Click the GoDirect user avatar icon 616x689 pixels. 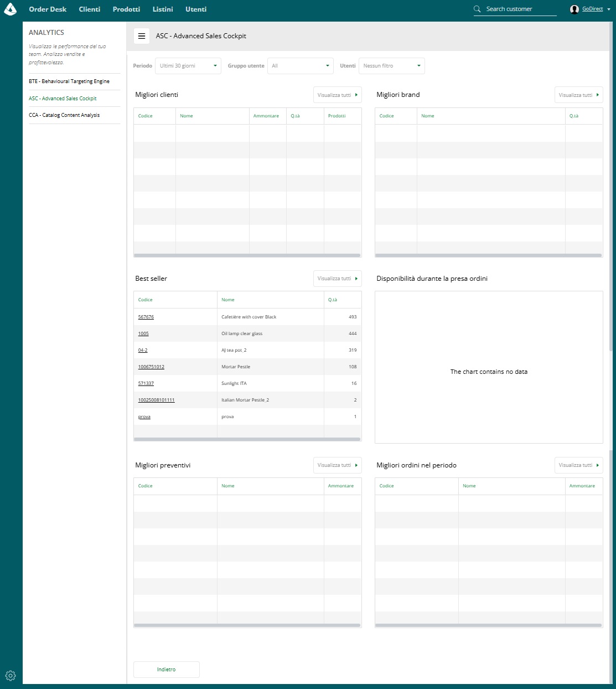coord(574,9)
